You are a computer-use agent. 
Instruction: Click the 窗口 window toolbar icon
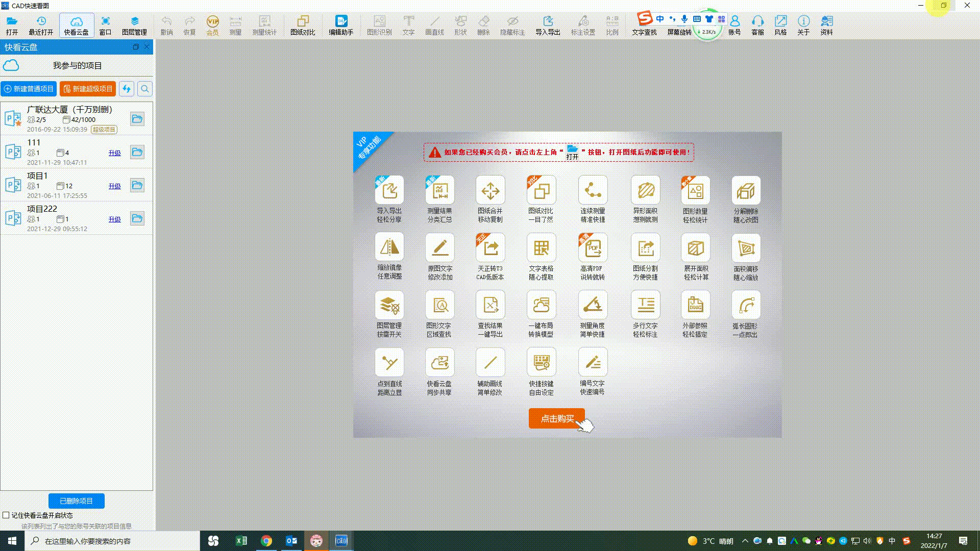click(x=105, y=25)
